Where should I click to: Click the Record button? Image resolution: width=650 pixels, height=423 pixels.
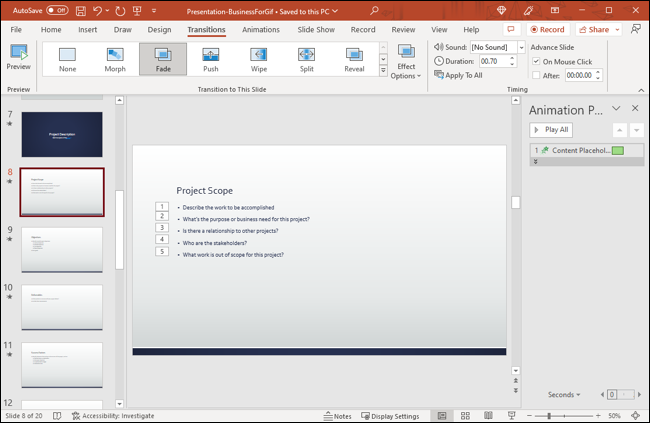(x=548, y=29)
